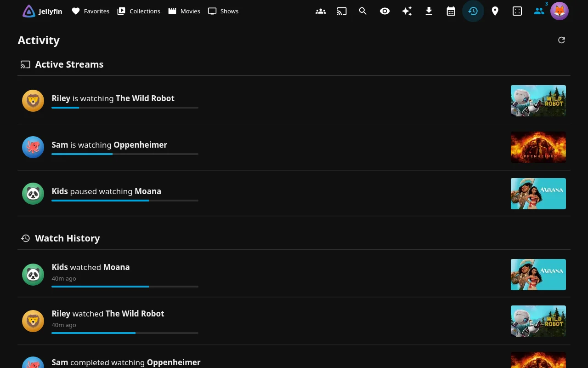The image size is (588, 368).
Task: Click Kids Moana history progress bar
Action: pos(125,287)
